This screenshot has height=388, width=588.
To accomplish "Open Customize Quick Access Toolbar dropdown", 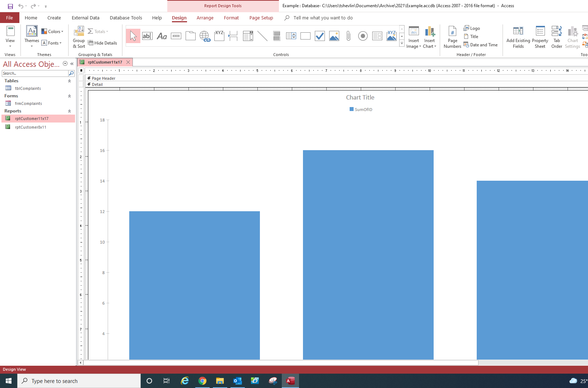I will point(46,6).
